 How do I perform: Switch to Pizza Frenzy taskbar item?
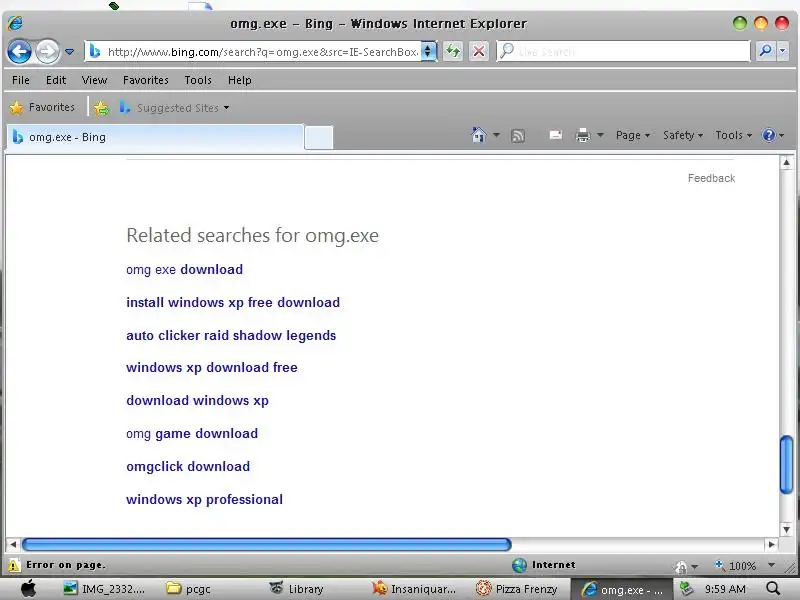point(516,589)
